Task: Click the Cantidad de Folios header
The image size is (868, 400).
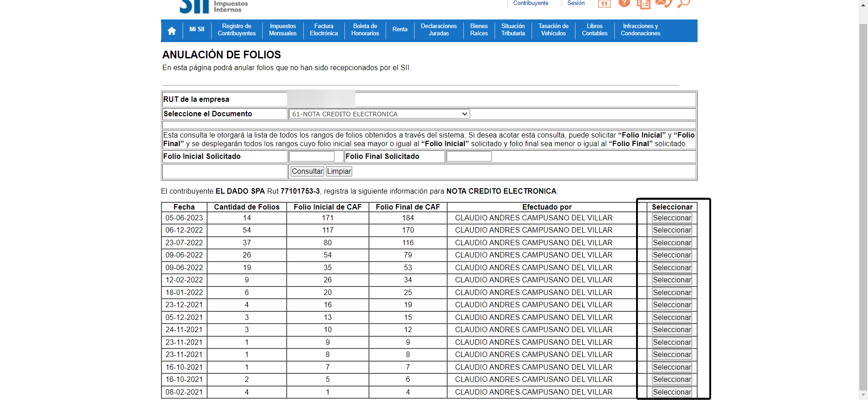Action: (x=247, y=207)
